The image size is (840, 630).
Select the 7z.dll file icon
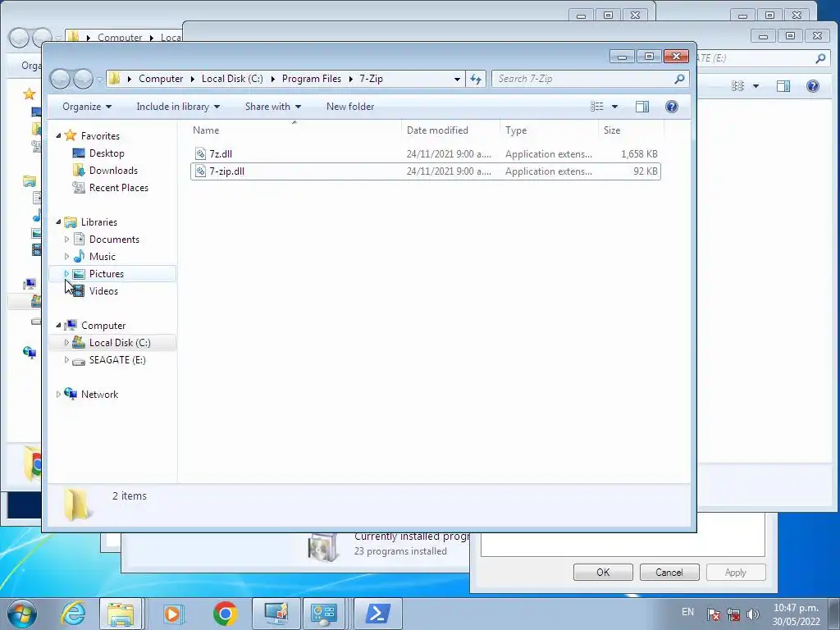200,153
